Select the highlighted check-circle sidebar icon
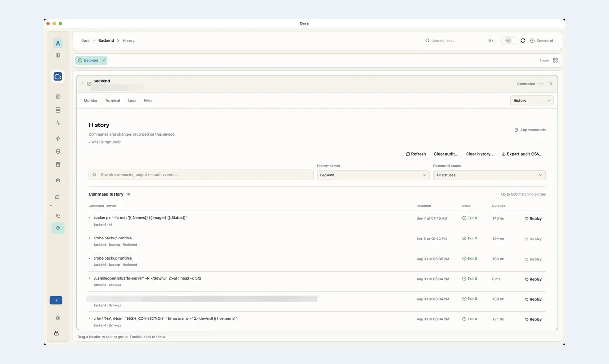This screenshot has width=609, height=364. 58,228
